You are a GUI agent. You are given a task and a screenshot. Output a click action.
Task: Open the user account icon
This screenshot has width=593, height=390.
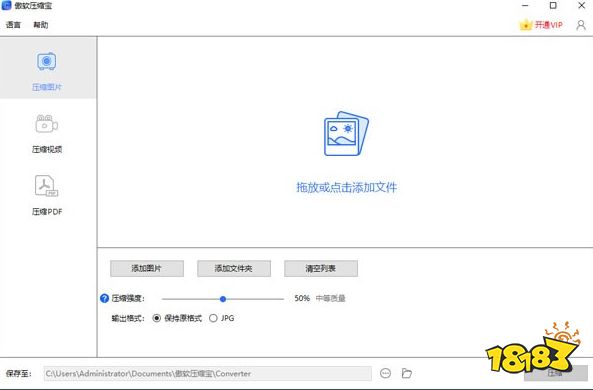[581, 25]
